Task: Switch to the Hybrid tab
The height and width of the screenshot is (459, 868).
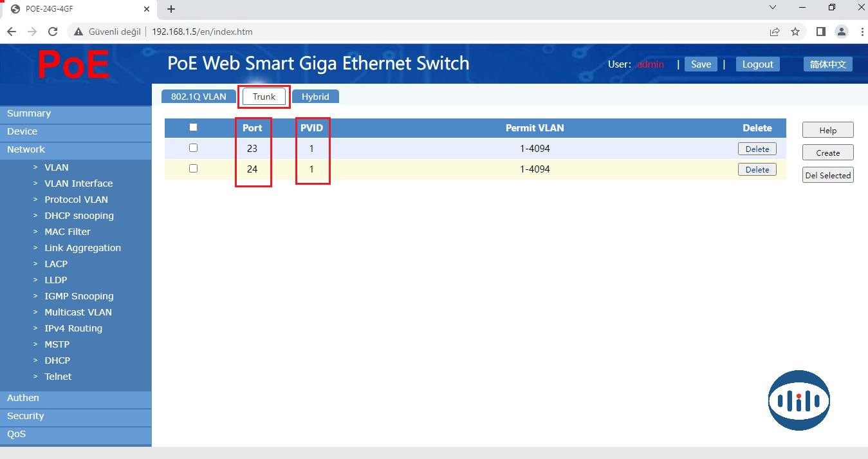Action: 315,97
